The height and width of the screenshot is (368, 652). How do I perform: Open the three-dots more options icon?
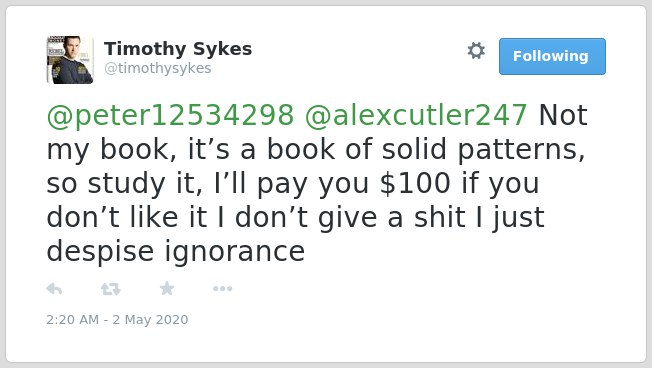tap(222, 289)
